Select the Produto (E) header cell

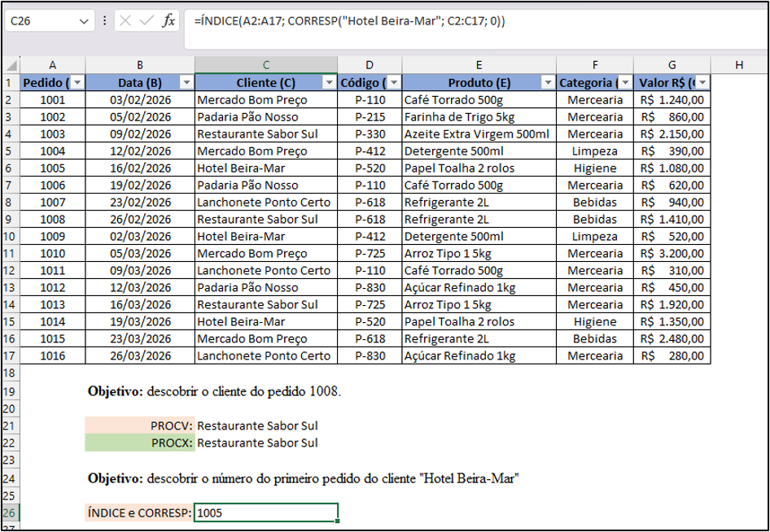click(x=479, y=82)
